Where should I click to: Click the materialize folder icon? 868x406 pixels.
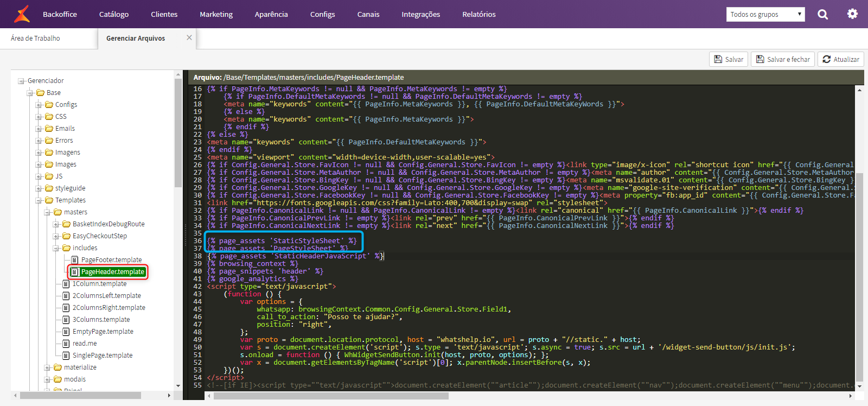58,367
